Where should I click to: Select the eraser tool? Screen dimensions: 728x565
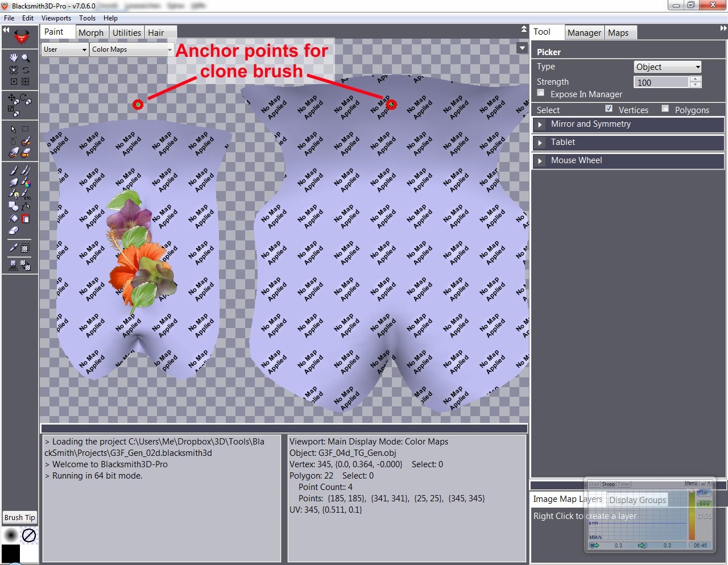tap(14, 230)
